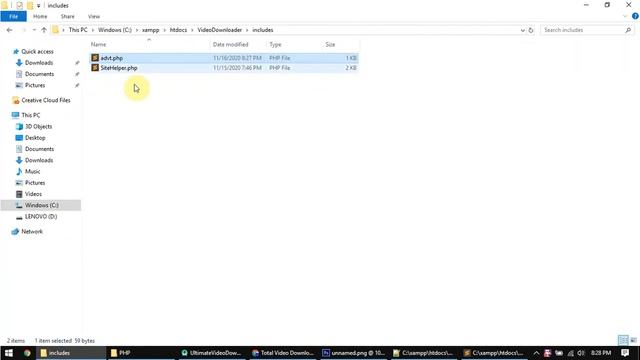
Task: Click the Properties quick access toolbar icon
Action: coord(19,6)
